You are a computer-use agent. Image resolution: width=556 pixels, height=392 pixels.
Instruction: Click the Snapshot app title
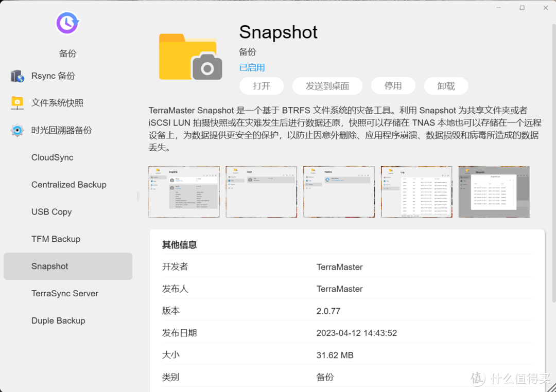tap(279, 32)
